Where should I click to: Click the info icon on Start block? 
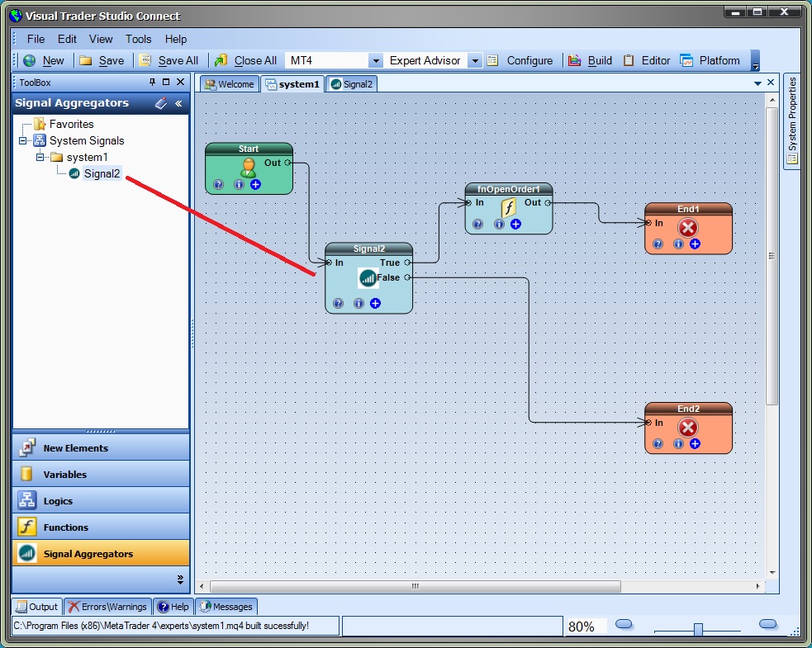239,184
